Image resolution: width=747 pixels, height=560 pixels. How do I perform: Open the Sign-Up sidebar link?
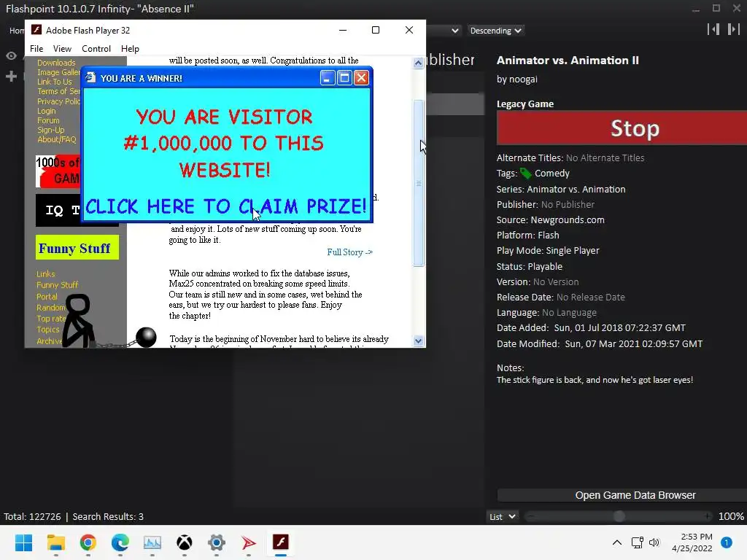click(x=50, y=130)
